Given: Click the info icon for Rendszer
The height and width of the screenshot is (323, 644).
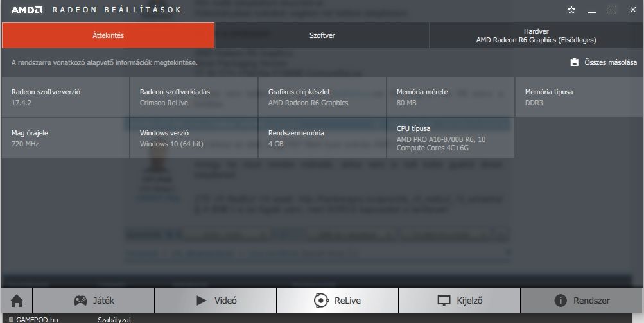Looking at the screenshot, I should tap(561, 301).
